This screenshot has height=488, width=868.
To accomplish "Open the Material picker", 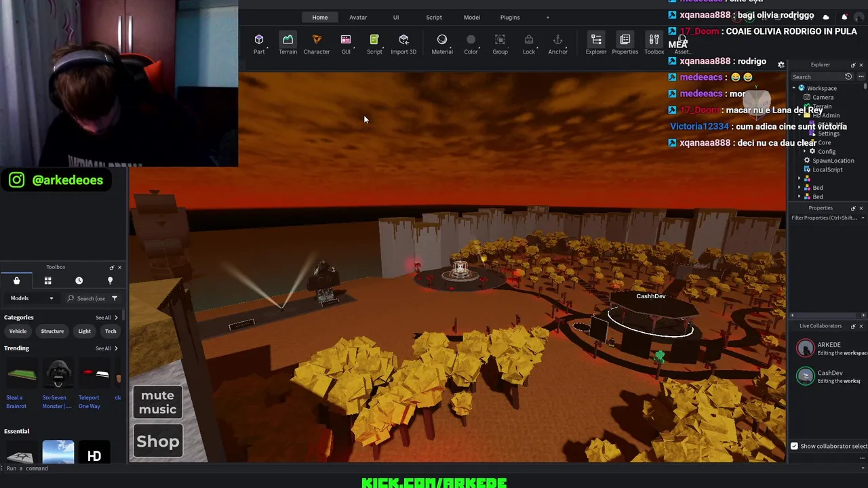I will coord(442,43).
